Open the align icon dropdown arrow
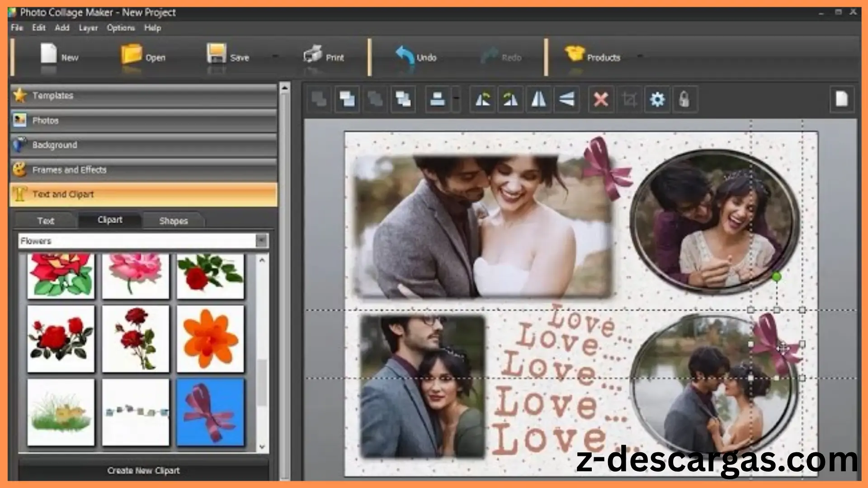The height and width of the screenshot is (488, 868). (456, 99)
